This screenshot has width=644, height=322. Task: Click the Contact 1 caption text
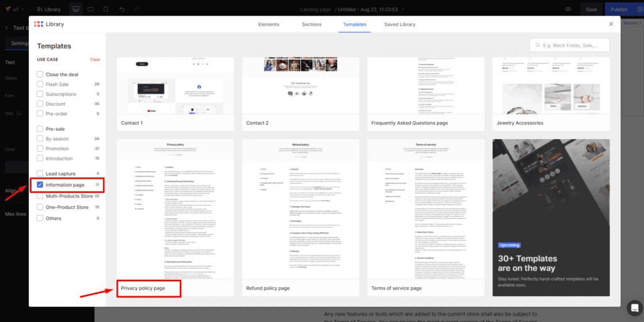(131, 123)
